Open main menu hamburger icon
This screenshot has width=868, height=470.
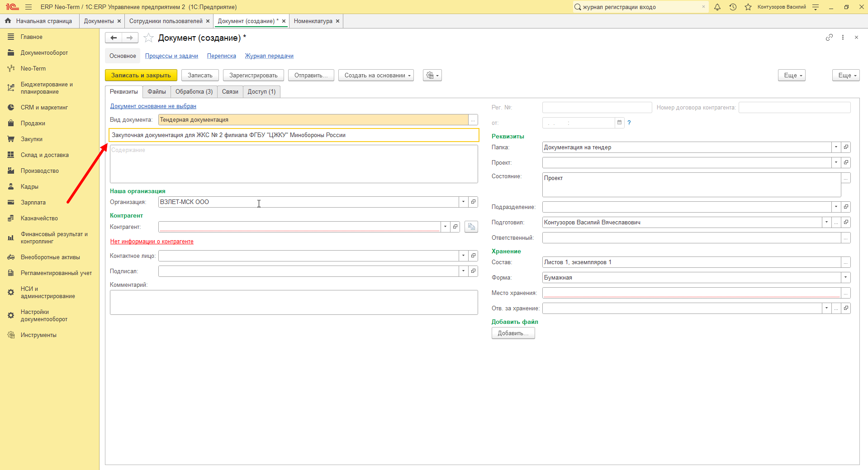click(x=28, y=7)
